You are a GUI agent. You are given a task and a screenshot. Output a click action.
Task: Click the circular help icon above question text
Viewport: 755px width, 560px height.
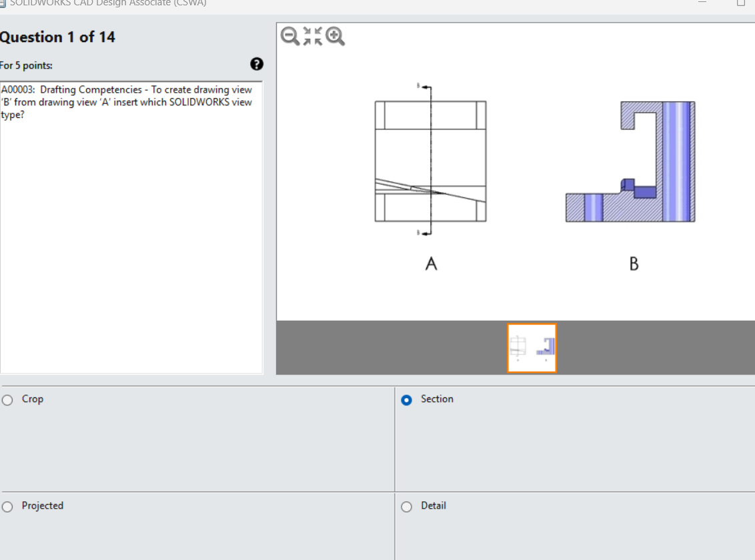coord(255,64)
